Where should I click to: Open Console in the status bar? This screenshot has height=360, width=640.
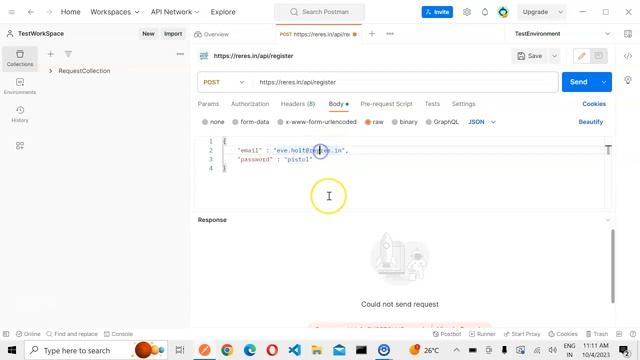click(118, 334)
